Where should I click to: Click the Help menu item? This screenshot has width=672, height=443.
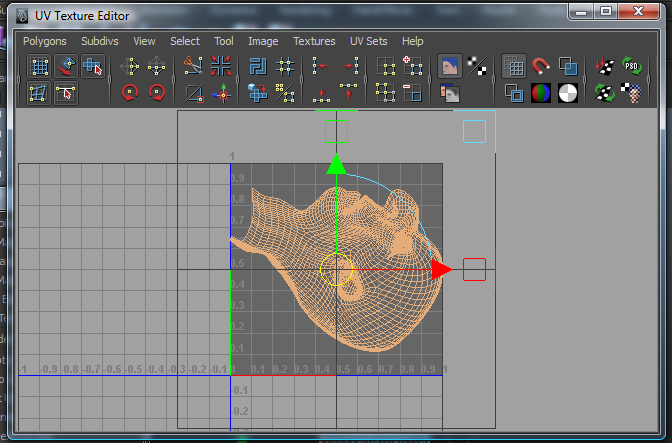tap(412, 41)
